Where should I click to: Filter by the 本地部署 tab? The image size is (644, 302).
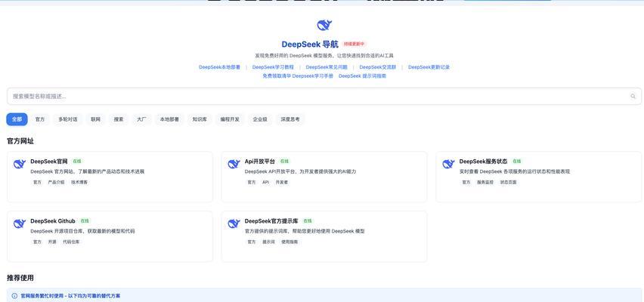click(169, 119)
